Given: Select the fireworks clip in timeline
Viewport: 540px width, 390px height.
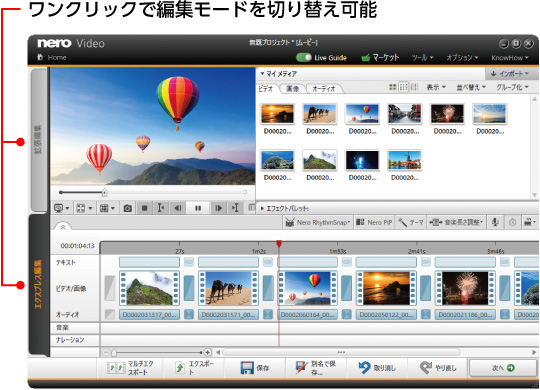Looking at the screenshot, I should (x=465, y=288).
